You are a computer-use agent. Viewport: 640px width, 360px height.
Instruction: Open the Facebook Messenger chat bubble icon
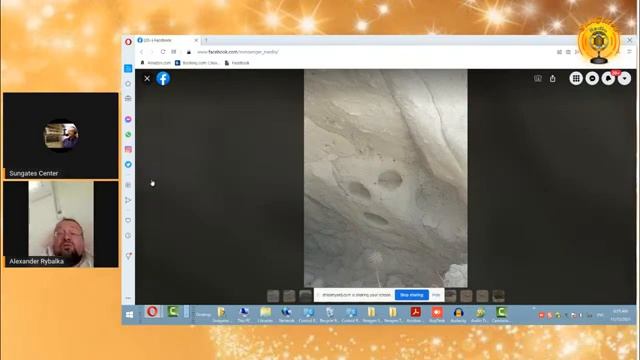(x=592, y=78)
